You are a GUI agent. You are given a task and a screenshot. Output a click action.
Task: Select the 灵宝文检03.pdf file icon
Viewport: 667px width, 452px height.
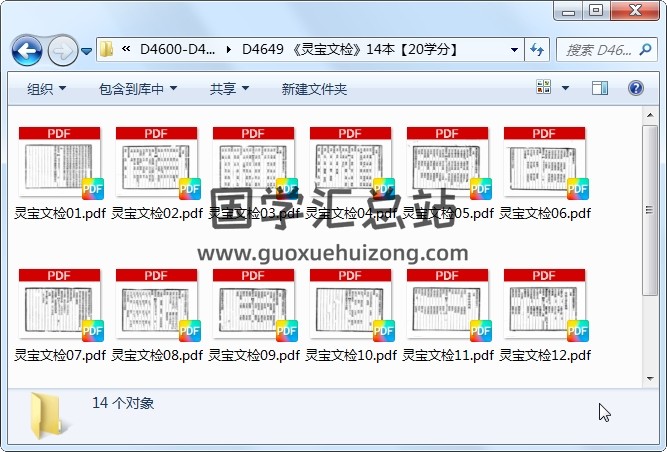254,163
